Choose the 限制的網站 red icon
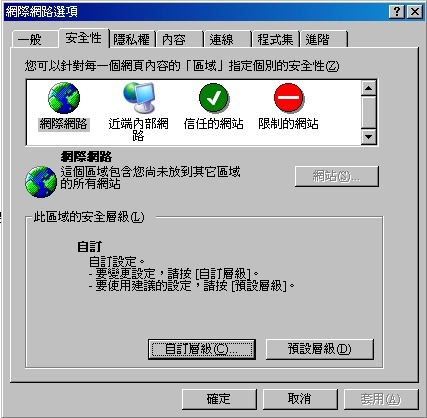Image resolution: width=427 pixels, height=418 pixels. (x=289, y=98)
